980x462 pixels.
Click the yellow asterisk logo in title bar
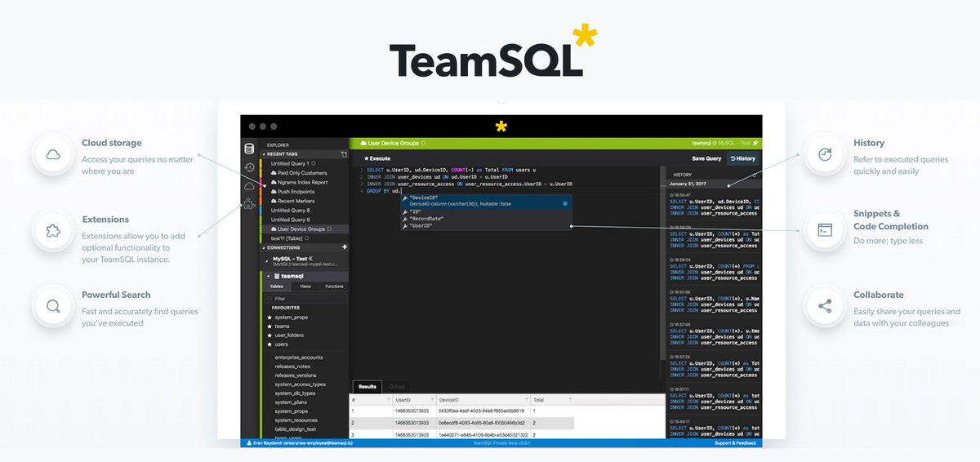[501, 127]
